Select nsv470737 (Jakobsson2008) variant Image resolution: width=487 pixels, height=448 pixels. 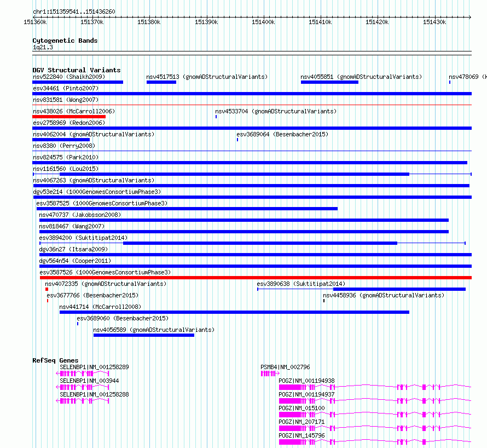pyautogui.click(x=80, y=215)
